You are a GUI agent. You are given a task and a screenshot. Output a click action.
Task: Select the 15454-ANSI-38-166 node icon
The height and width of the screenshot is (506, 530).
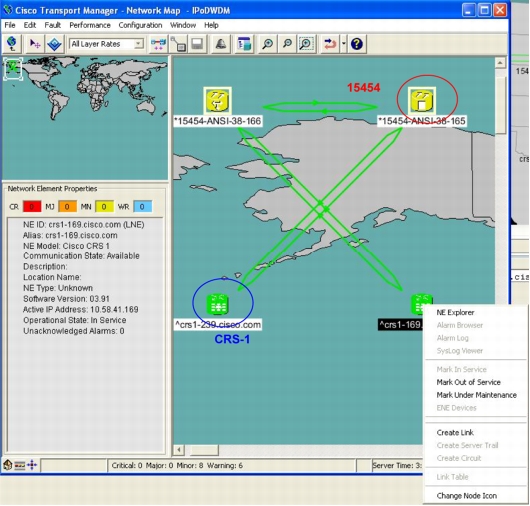217,101
